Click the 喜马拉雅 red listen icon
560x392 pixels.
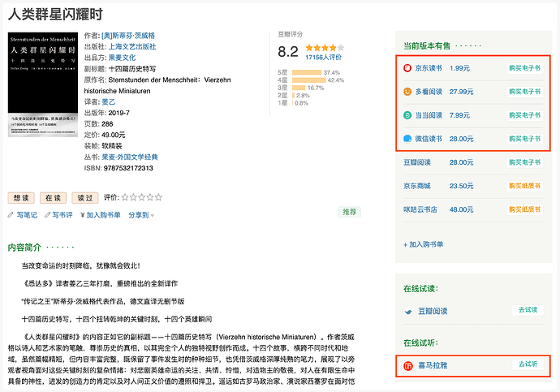408,365
